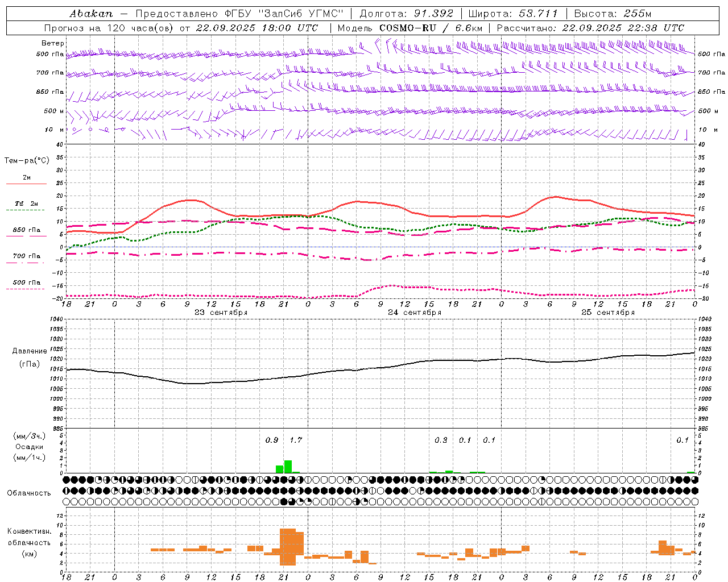The height and width of the screenshot is (582, 728).
Task: Click the Ветер wind section label
Action: [53, 43]
